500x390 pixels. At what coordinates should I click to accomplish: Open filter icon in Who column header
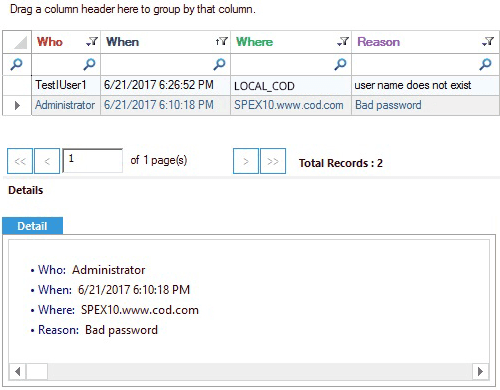click(92, 42)
